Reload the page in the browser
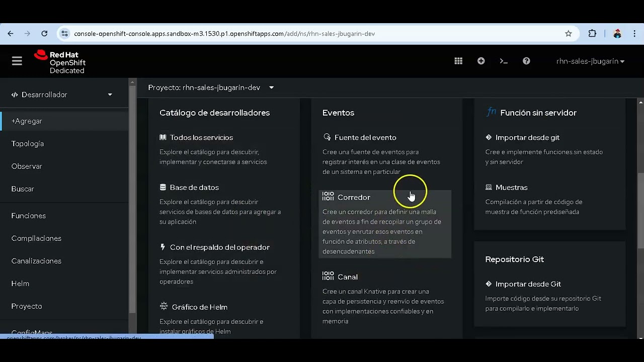Image resolution: width=644 pixels, height=362 pixels. tap(44, 34)
